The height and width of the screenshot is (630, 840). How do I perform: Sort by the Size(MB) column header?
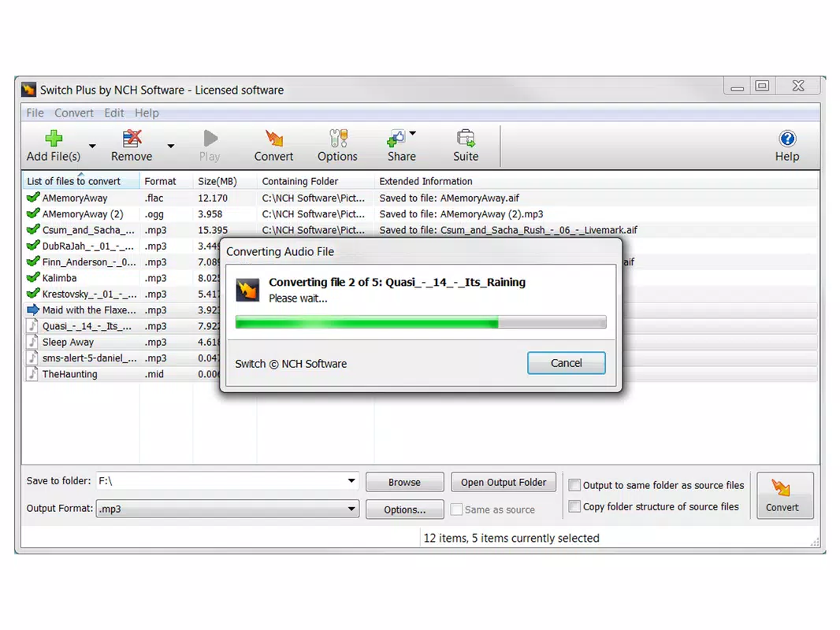tap(225, 181)
